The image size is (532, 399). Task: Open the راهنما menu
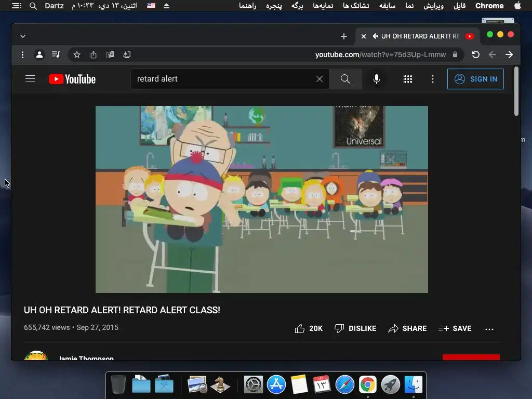248,6
